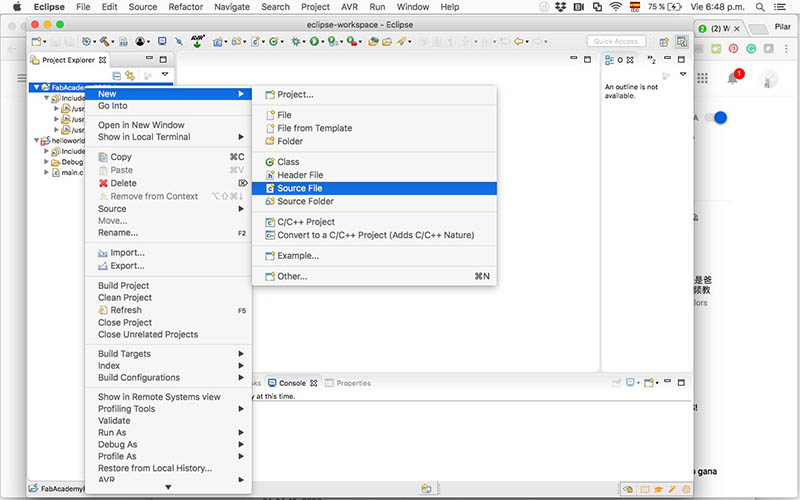
Task: Open the Project Explorer View Menu triangle
Action: pos(165,74)
